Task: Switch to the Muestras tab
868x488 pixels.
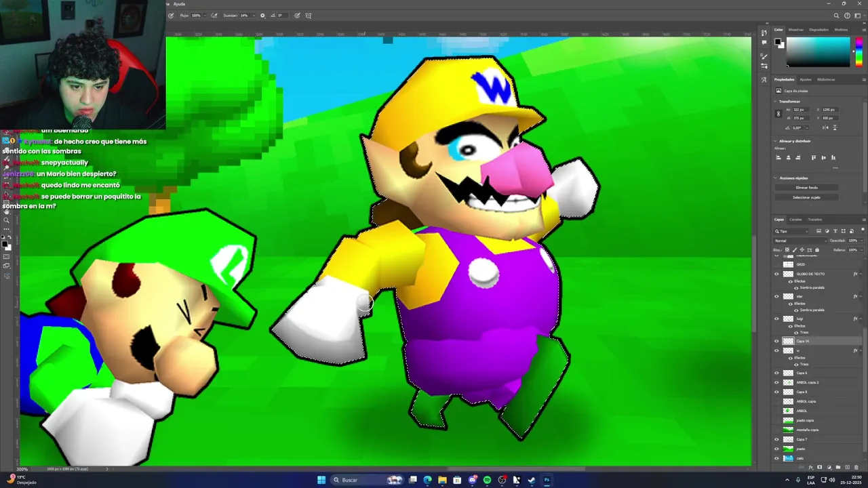Action: coord(796,30)
